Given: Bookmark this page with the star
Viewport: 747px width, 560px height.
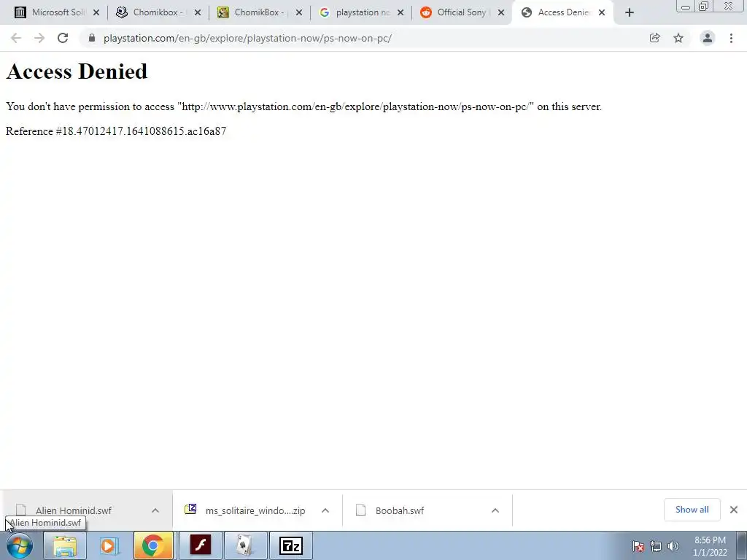Looking at the screenshot, I should [x=678, y=38].
